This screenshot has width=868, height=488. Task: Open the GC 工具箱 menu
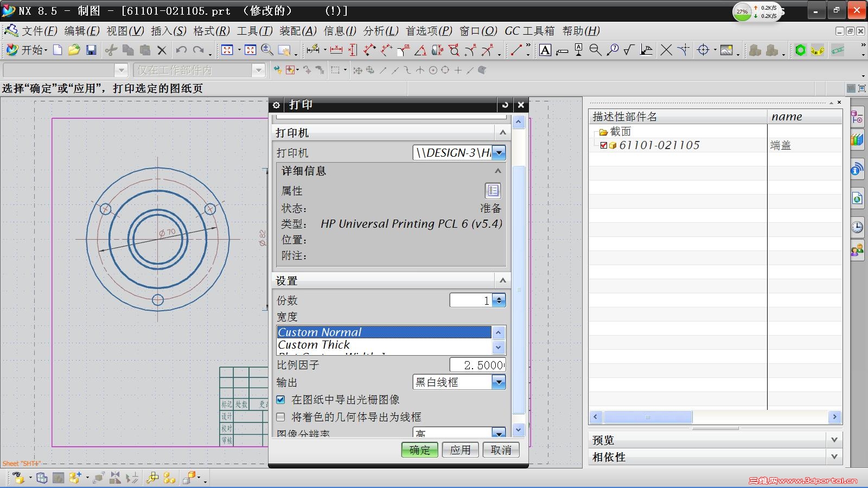click(x=529, y=31)
